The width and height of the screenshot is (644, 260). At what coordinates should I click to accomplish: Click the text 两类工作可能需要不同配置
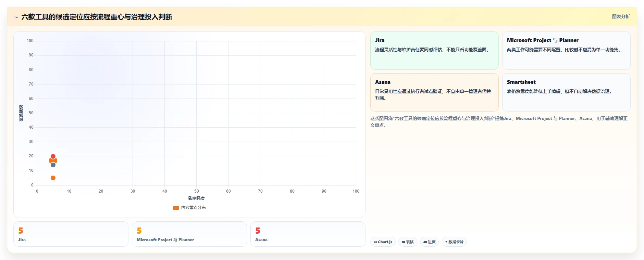(564, 50)
